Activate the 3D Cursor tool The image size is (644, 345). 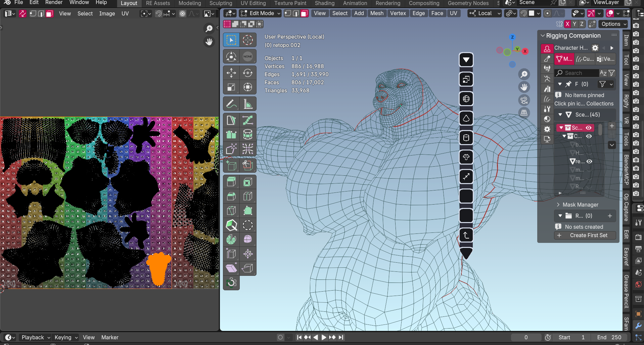248,40
